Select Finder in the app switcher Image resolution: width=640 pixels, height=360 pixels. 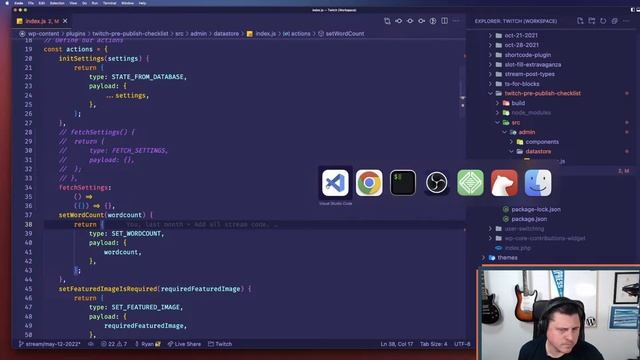pos(538,183)
